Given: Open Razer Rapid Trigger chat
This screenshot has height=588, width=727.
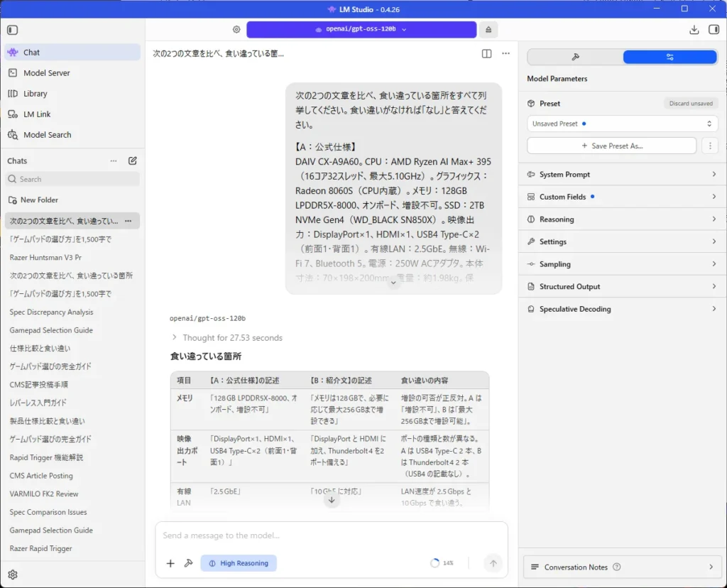Looking at the screenshot, I should (x=72, y=548).
